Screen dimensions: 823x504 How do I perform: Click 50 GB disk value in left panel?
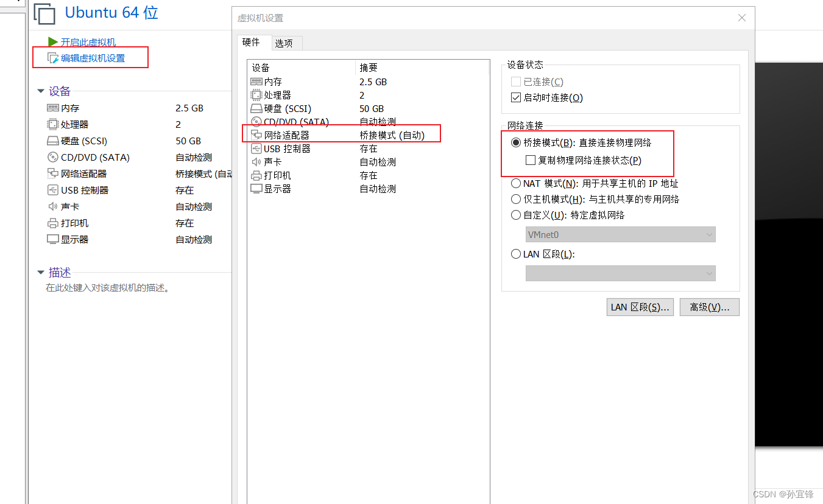[188, 141]
